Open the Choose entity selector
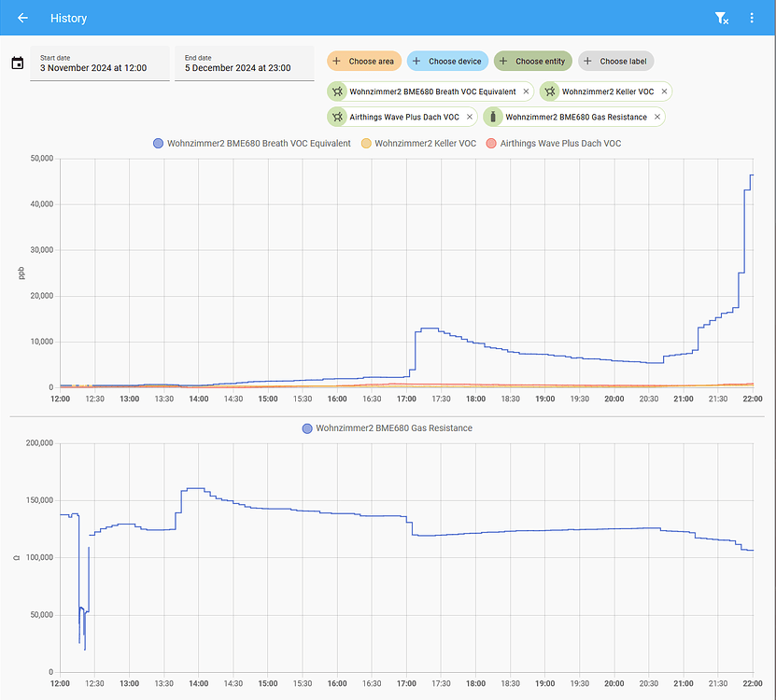Image resolution: width=776 pixels, height=700 pixels. tap(532, 60)
